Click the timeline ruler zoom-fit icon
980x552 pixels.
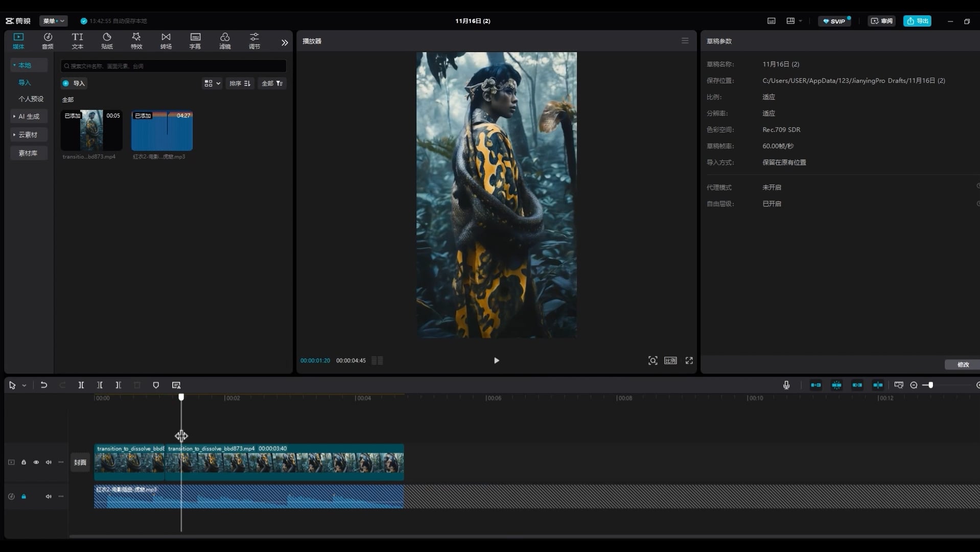pos(899,385)
